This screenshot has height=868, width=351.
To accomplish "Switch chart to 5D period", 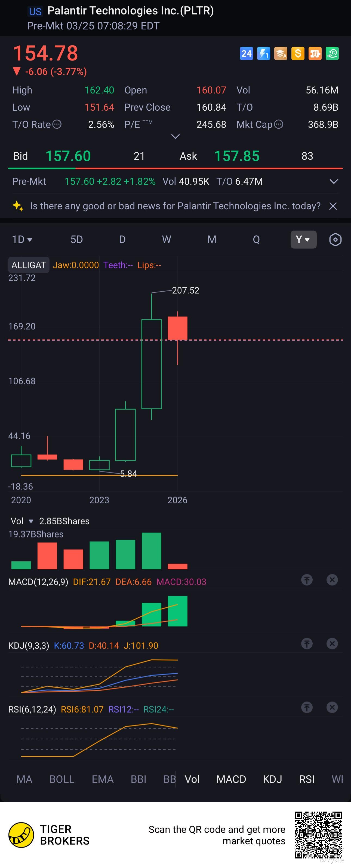I will [x=77, y=240].
